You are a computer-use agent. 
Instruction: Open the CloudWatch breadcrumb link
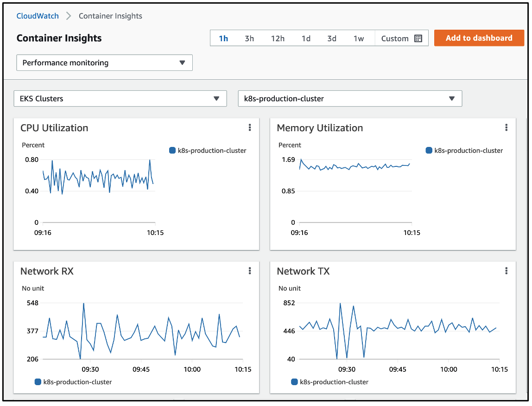pyautogui.click(x=37, y=16)
